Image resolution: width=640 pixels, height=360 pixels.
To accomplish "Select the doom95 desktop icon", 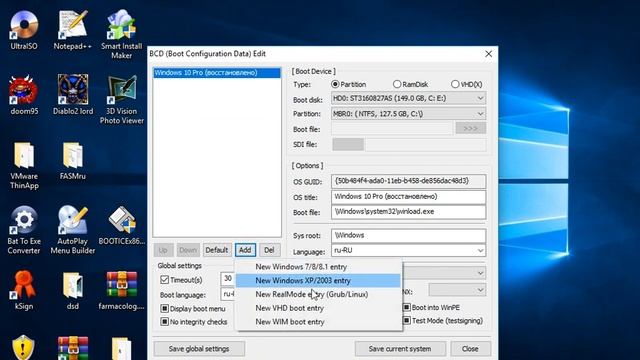I will click(x=24, y=95).
